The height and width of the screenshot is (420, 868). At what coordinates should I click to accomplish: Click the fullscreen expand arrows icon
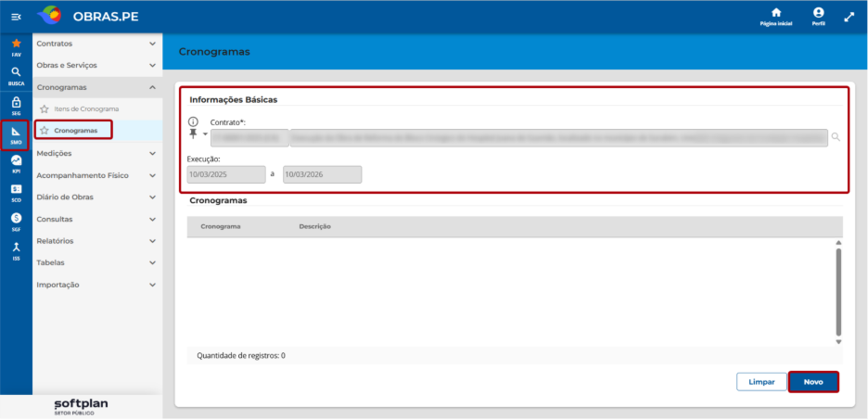click(849, 18)
